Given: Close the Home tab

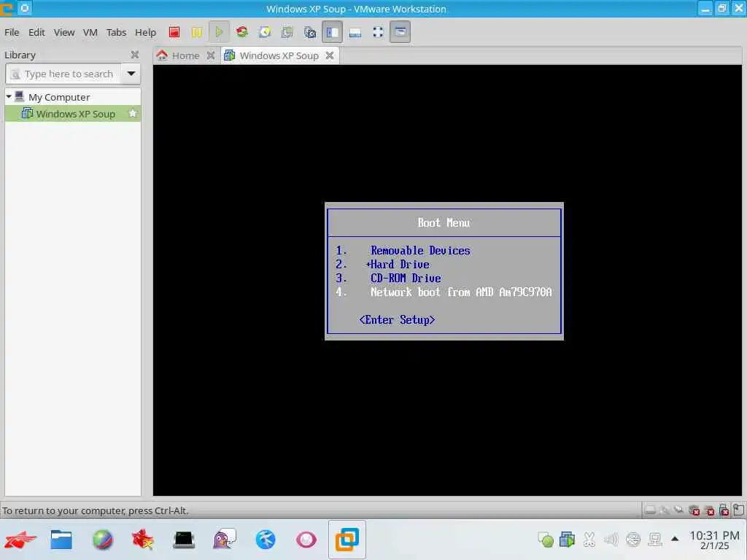Looking at the screenshot, I should click(x=211, y=55).
